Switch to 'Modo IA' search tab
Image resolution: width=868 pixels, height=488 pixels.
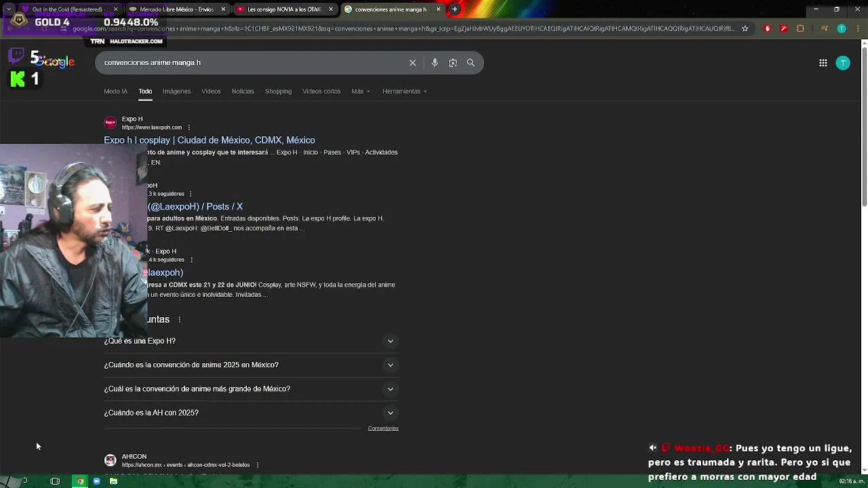tap(115, 91)
